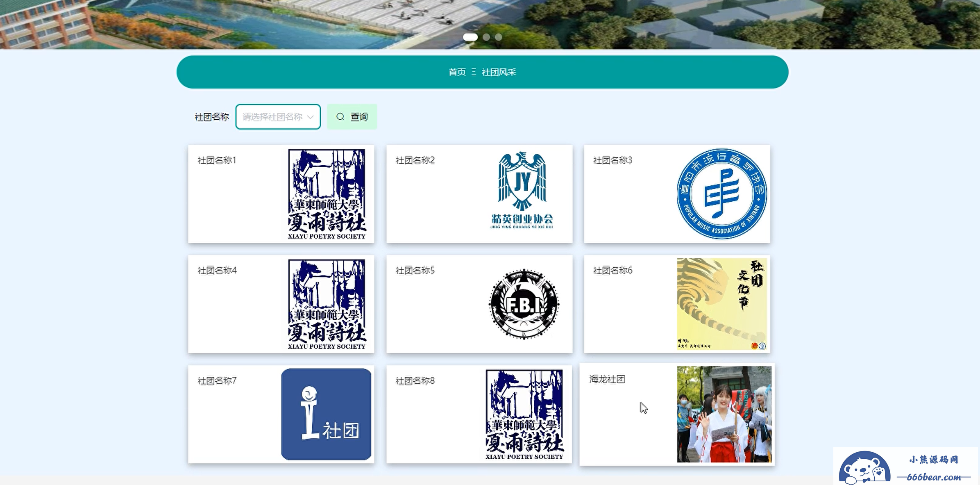
Task: Click the 首页 breadcrumb link
Action: pos(457,72)
